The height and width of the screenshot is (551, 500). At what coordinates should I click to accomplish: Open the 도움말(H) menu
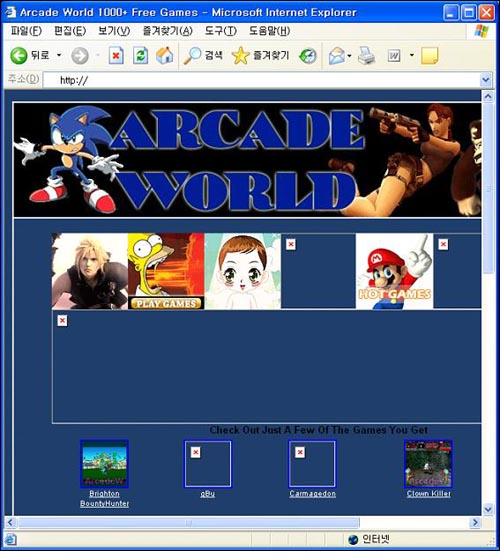tap(270, 31)
